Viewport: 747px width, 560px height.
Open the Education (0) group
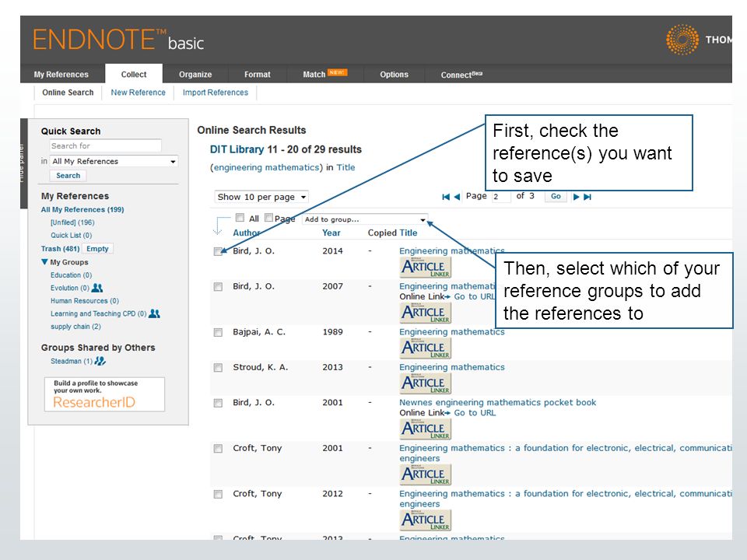[71, 275]
